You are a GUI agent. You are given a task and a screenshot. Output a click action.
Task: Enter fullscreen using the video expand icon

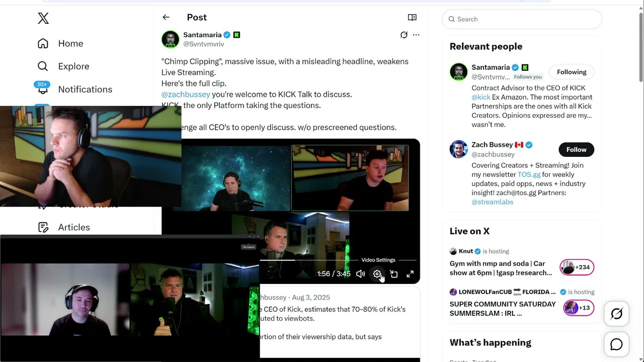[x=410, y=274]
